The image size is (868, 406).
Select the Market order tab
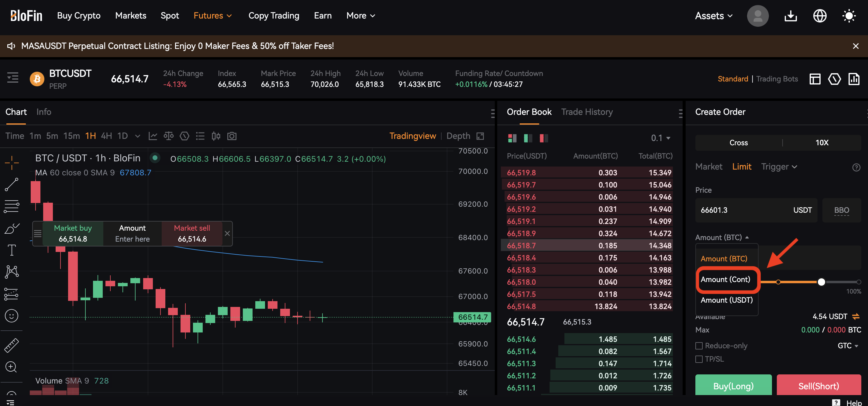coord(709,167)
